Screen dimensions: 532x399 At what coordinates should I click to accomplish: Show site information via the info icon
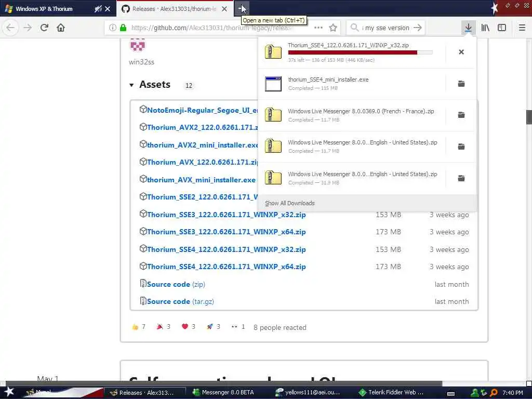pos(112,28)
